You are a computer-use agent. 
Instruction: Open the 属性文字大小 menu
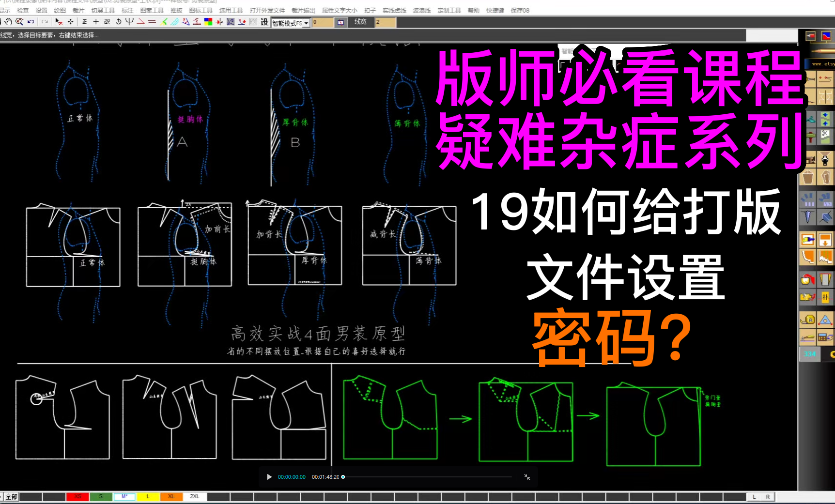[x=340, y=10]
